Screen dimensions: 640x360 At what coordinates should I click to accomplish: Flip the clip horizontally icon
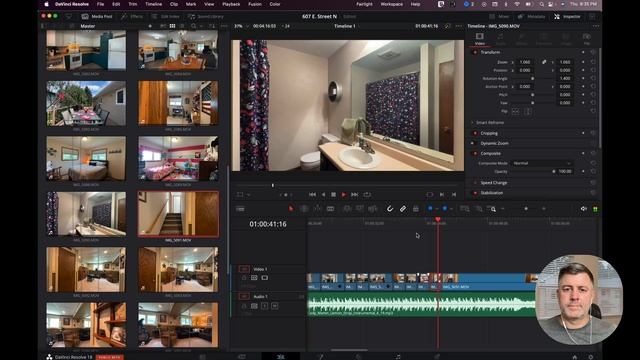(516, 111)
